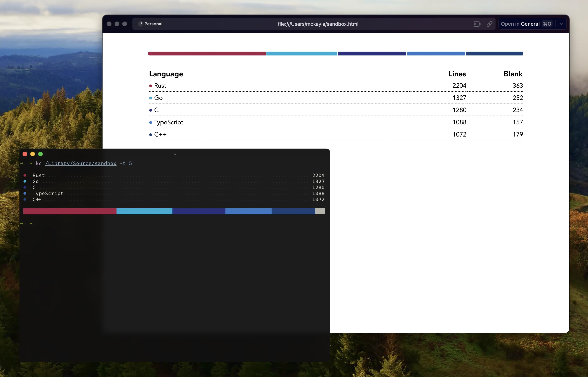Click the Lines column header
The height and width of the screenshot is (377, 588).
tap(457, 74)
